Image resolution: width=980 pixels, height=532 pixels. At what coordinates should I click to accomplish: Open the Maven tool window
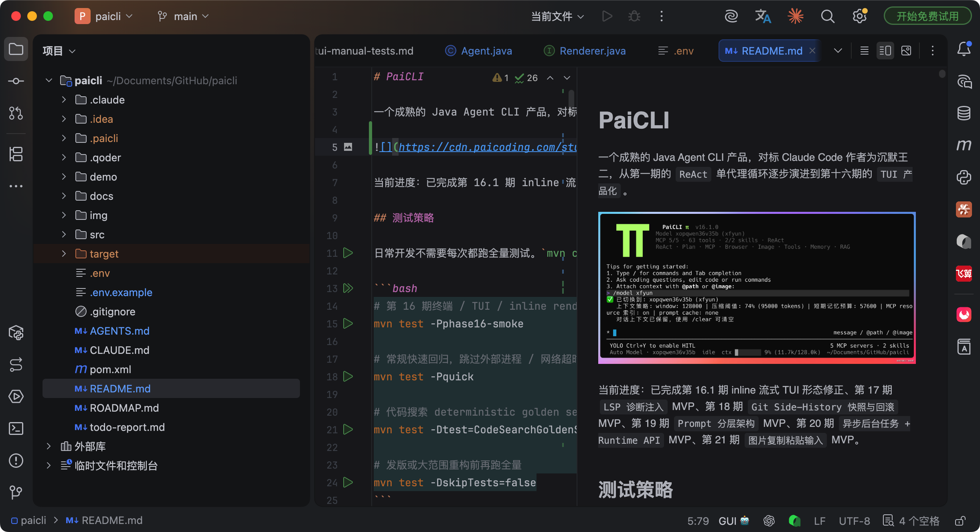964,145
